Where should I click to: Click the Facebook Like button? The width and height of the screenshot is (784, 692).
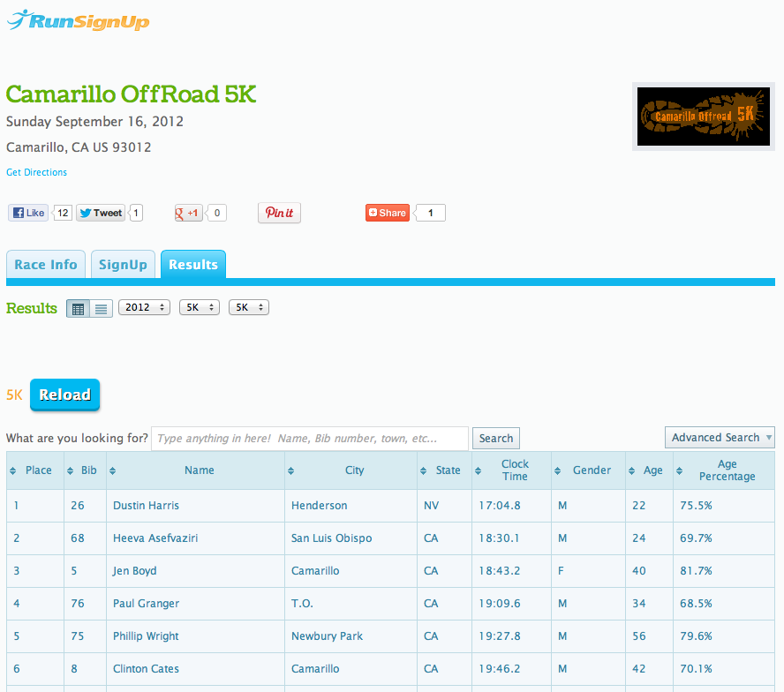(x=28, y=213)
